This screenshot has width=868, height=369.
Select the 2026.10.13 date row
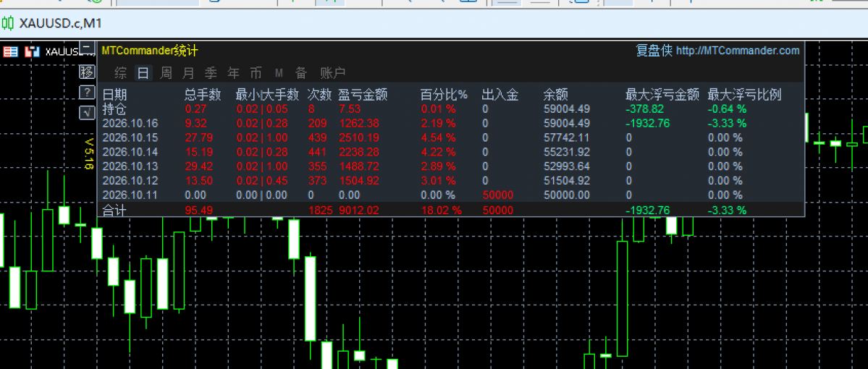(x=451, y=166)
